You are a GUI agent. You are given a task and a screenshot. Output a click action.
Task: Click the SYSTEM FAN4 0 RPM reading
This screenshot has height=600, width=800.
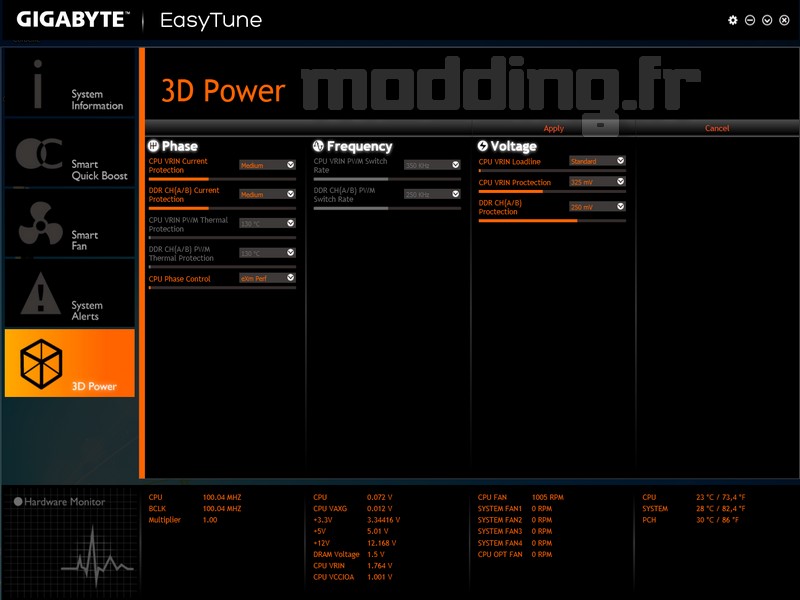point(515,543)
